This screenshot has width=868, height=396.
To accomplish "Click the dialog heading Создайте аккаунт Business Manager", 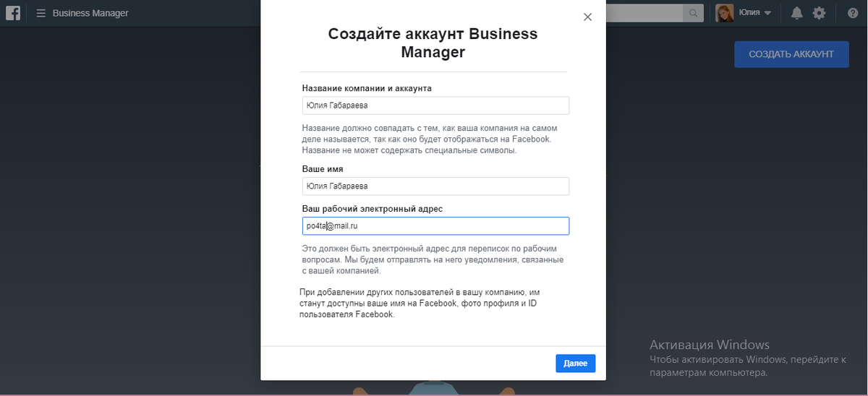I will (433, 43).
